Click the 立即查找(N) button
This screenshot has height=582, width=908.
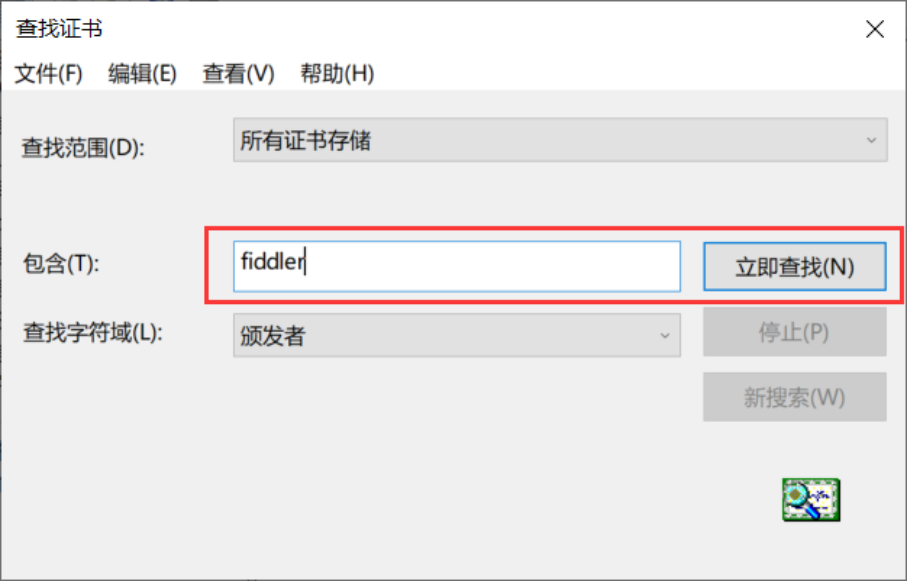pyautogui.click(x=794, y=266)
